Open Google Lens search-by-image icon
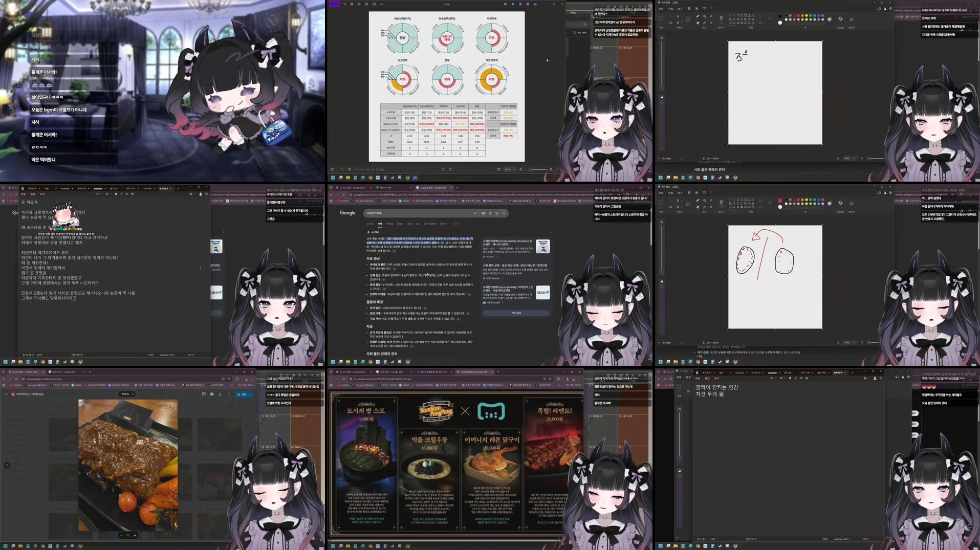 click(x=497, y=213)
